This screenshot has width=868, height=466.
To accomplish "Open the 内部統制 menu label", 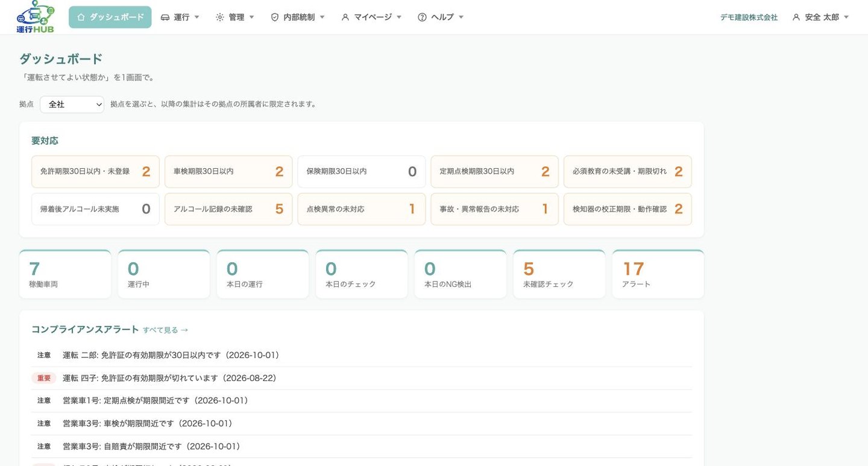I will [299, 17].
